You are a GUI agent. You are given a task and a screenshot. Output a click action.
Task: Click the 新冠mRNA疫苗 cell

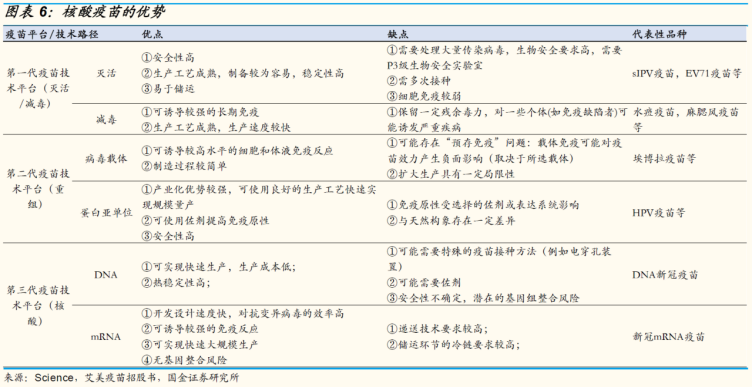coord(668,337)
